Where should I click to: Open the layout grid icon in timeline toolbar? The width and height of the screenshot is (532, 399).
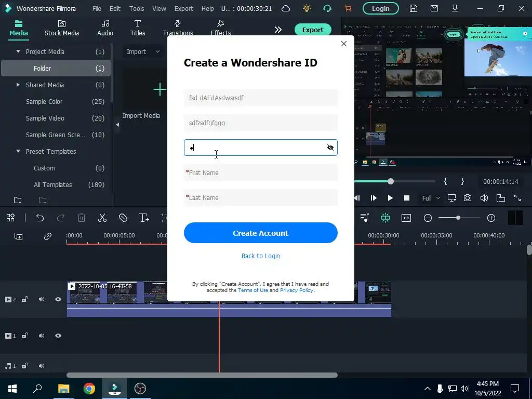[x=10, y=218]
